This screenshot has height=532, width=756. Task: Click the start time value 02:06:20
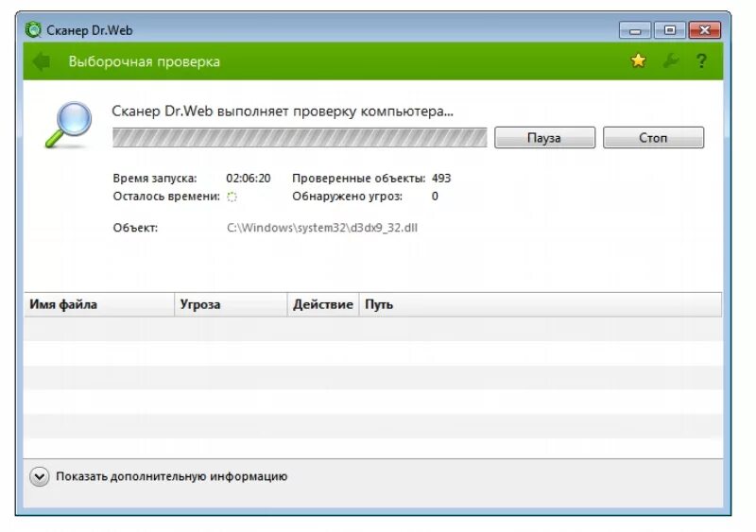point(249,179)
